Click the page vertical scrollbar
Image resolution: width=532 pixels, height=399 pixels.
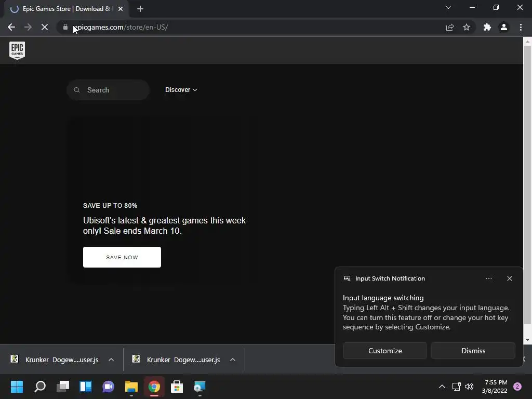527,185
